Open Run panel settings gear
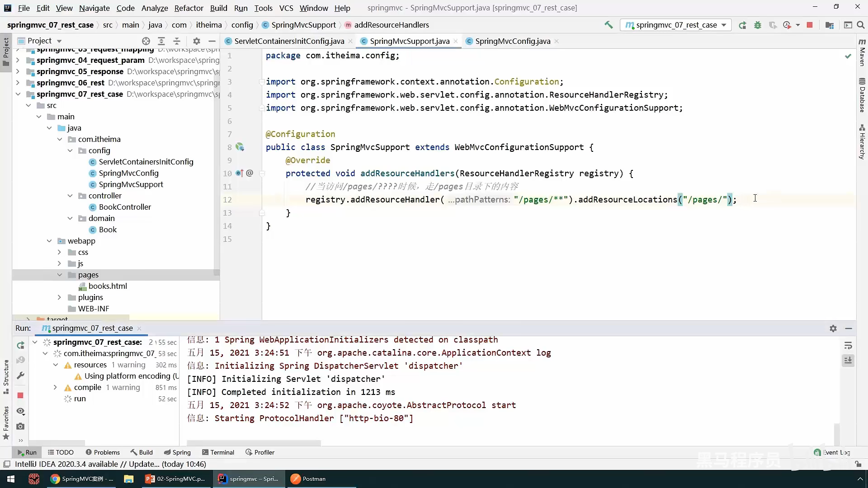Screen dimensions: 868x488 click(x=833, y=328)
